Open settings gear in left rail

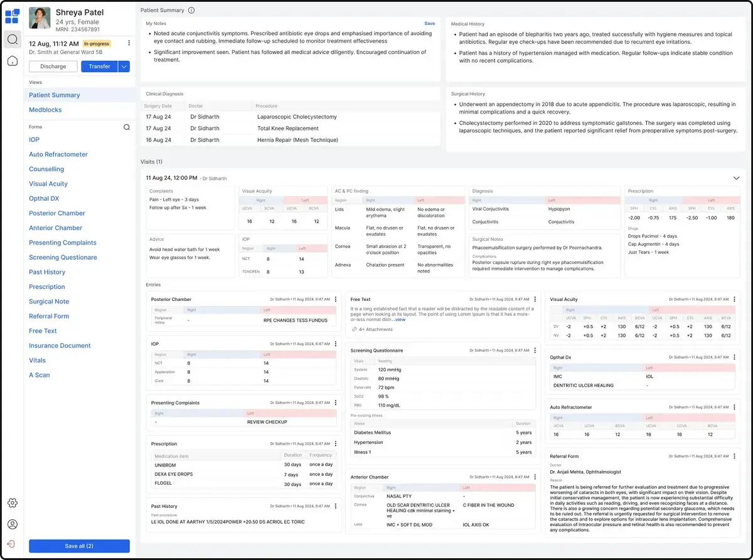13,503
